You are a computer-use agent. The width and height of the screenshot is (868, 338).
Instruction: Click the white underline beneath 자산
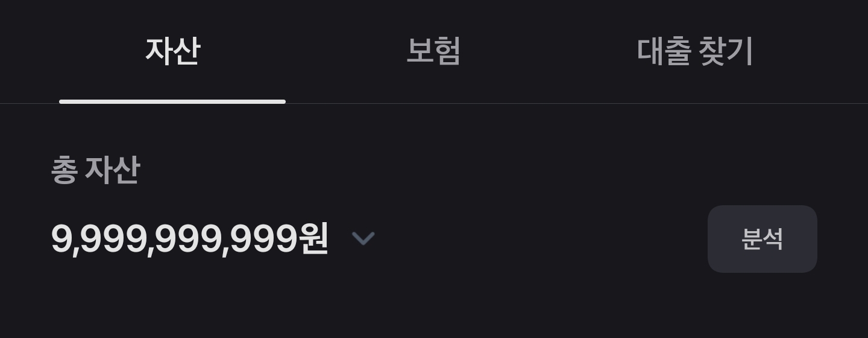point(172,101)
